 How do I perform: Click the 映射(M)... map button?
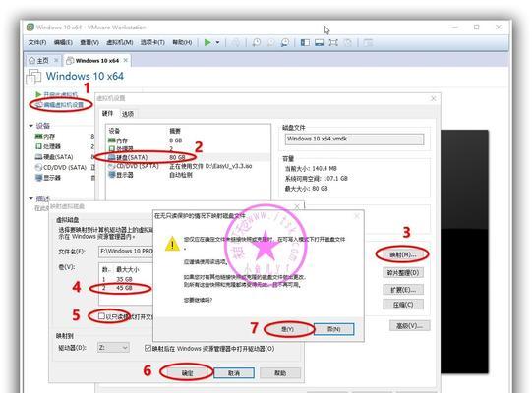pyautogui.click(x=402, y=254)
